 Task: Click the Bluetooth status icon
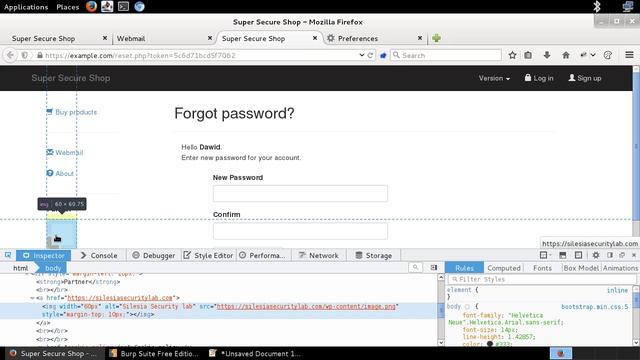pos(597,7)
